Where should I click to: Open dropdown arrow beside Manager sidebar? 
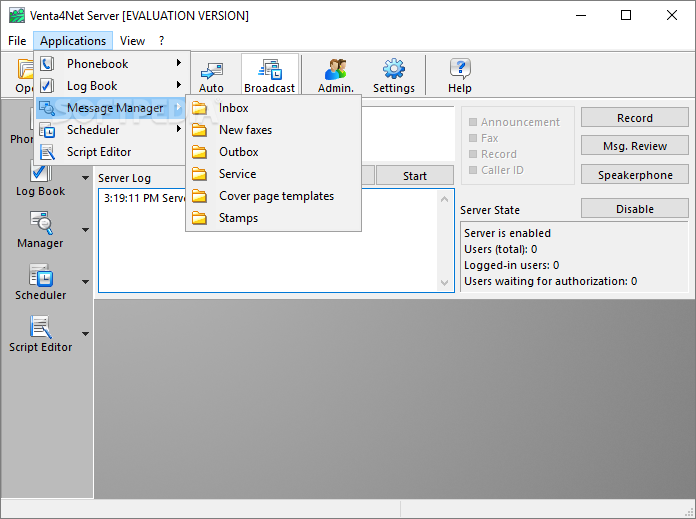[x=86, y=230]
